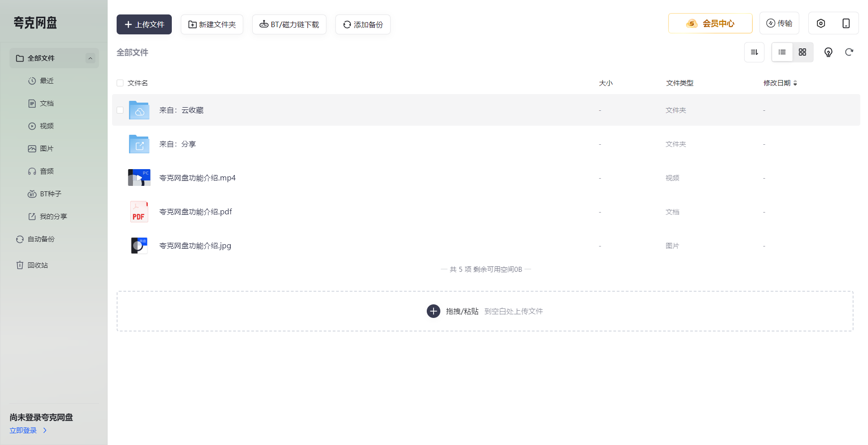Click the 大小 column header

click(606, 83)
